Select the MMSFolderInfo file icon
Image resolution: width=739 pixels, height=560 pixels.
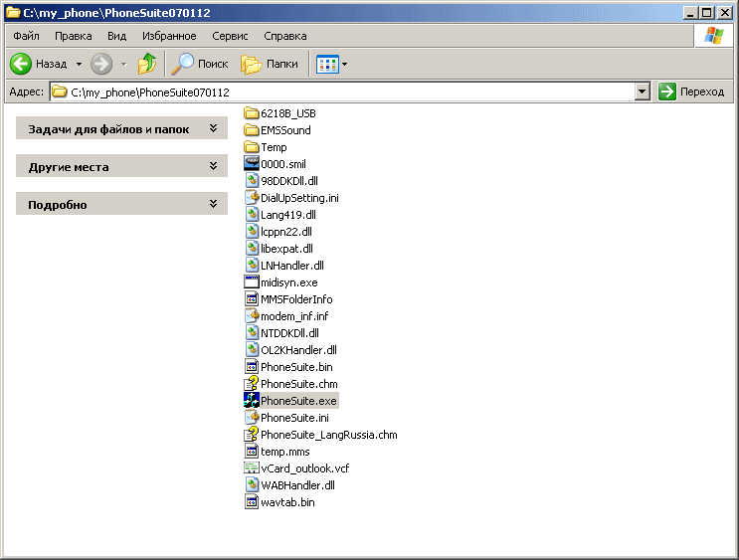252,298
